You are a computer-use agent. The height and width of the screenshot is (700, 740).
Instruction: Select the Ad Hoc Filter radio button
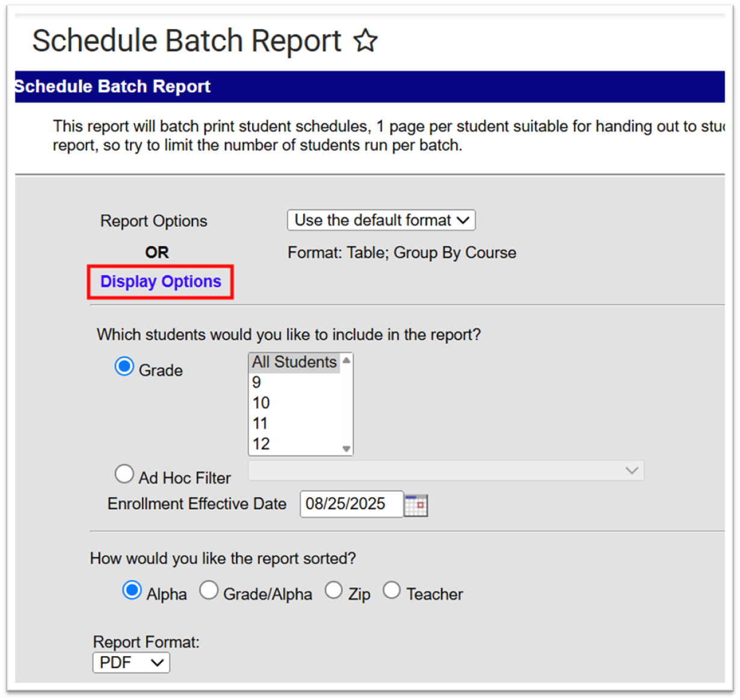tap(125, 474)
